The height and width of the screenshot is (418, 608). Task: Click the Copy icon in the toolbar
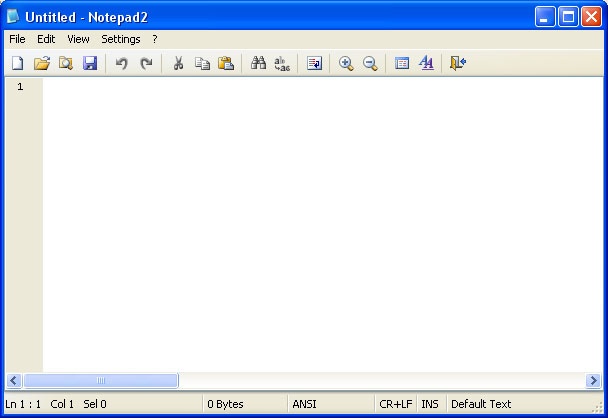tap(202, 63)
